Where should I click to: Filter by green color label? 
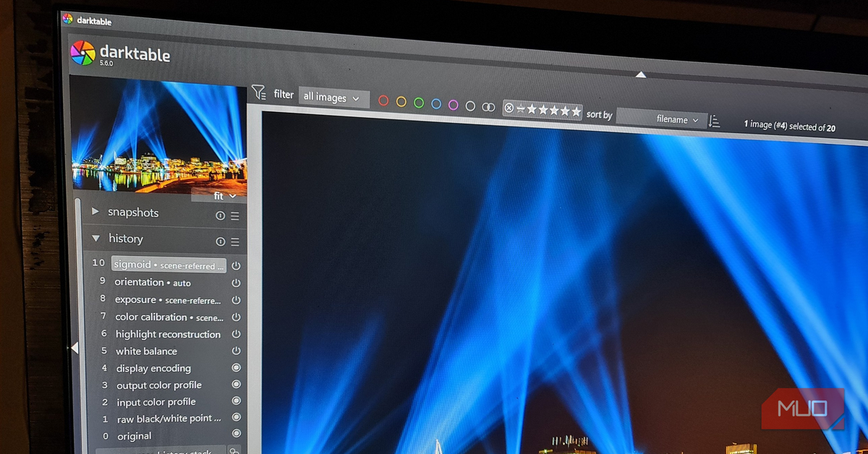[419, 103]
